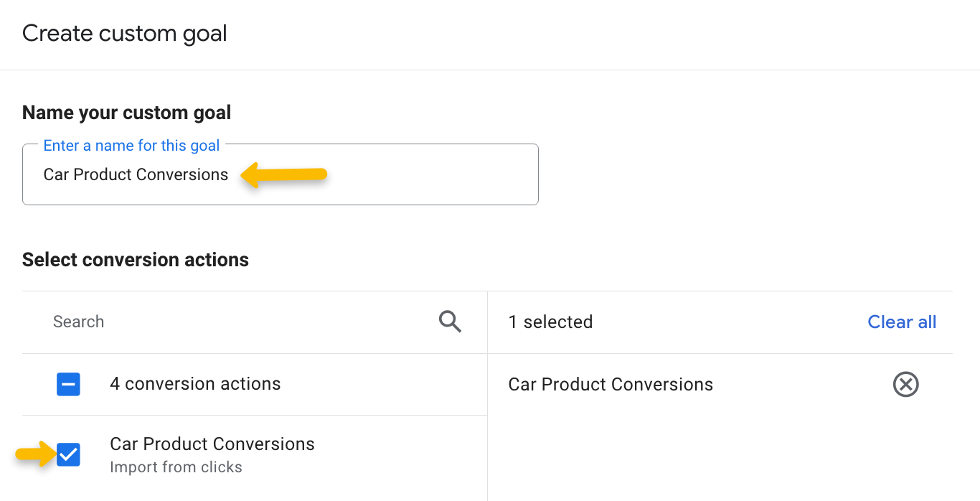The width and height of the screenshot is (980, 501).
Task: Click the search magnifier icon
Action: [450, 322]
